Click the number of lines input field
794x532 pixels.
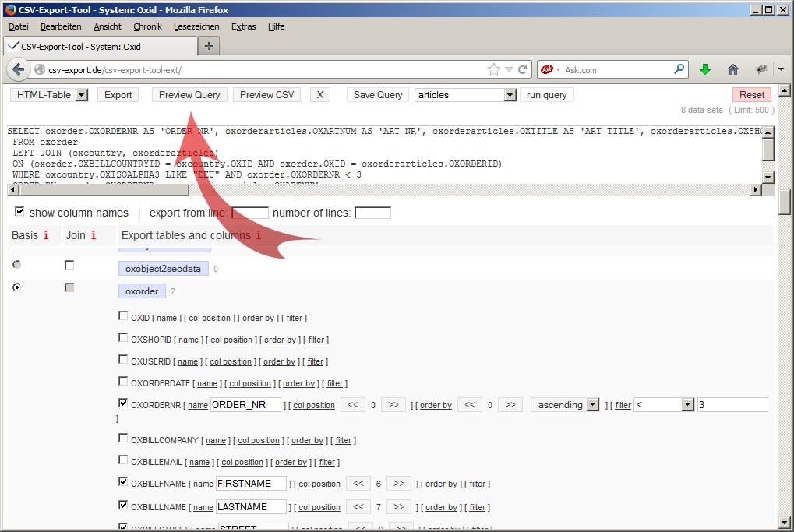pyautogui.click(x=372, y=213)
